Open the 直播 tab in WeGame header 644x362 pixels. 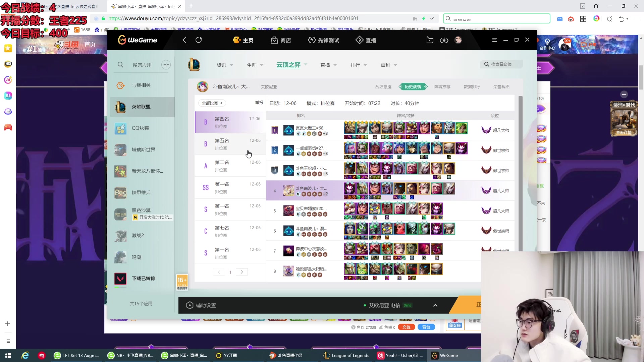point(366,40)
